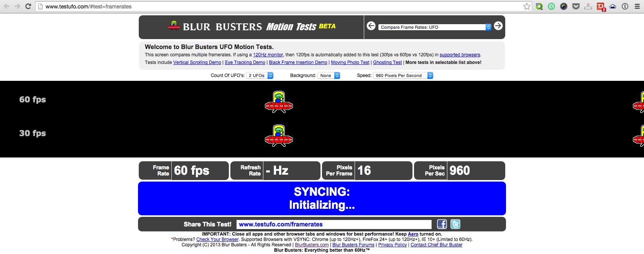Image resolution: width=644 pixels, height=254 pixels.
Task: Bookmark this page with the star icon
Action: (527, 7)
